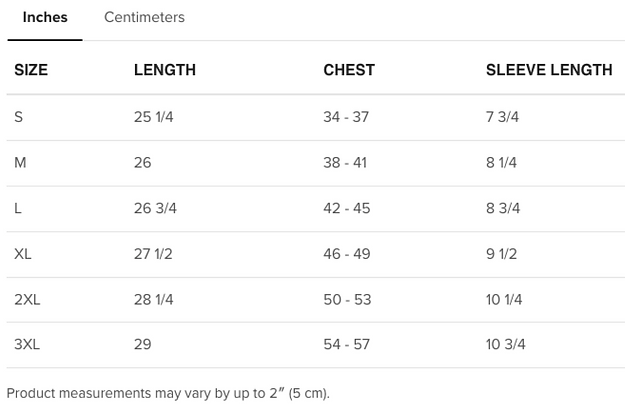This screenshot has width=625, height=413.
Task: Click the 27 1/2 length value
Action: pyautogui.click(x=153, y=254)
